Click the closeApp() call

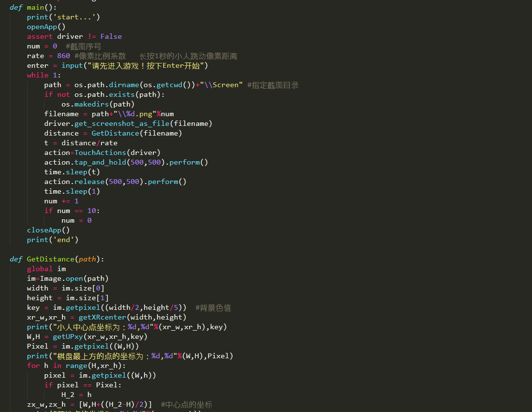point(48,230)
